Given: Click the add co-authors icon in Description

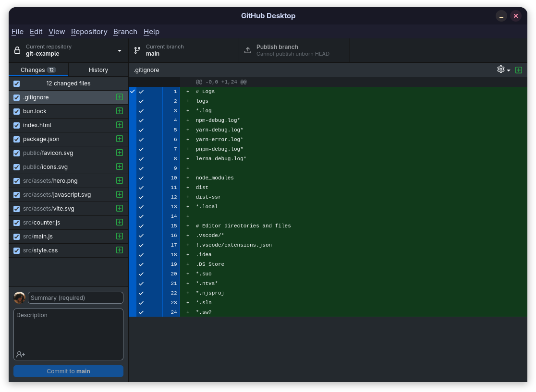Looking at the screenshot, I should 21,355.
